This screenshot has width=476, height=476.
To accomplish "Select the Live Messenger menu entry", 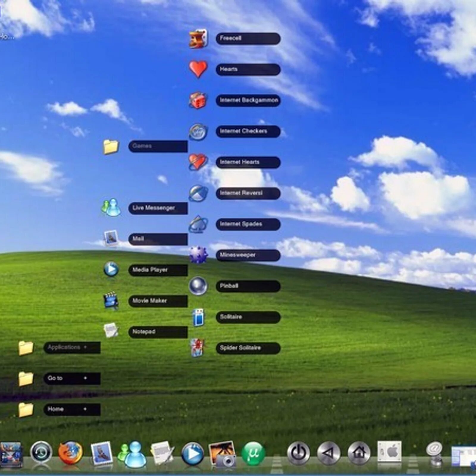I will point(158,208).
